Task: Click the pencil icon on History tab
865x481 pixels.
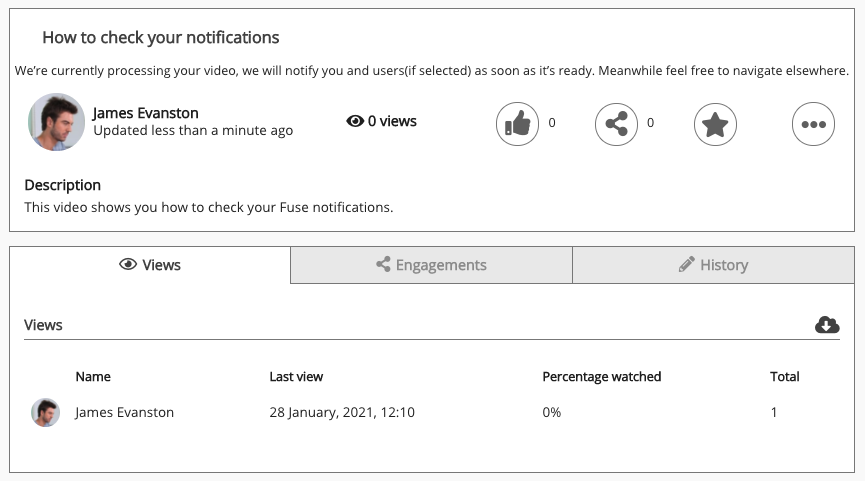Action: [x=686, y=265]
